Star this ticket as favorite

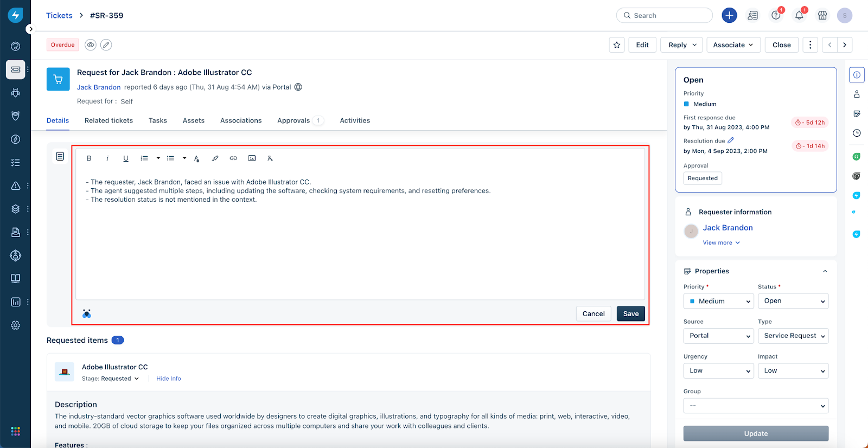click(x=617, y=45)
